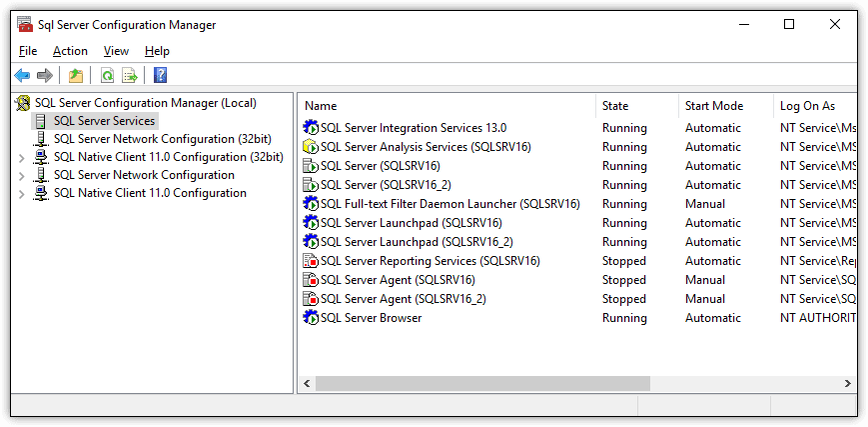The width and height of the screenshot is (868, 427).
Task: Click the SQL Server Browser service icon
Action: tap(311, 318)
